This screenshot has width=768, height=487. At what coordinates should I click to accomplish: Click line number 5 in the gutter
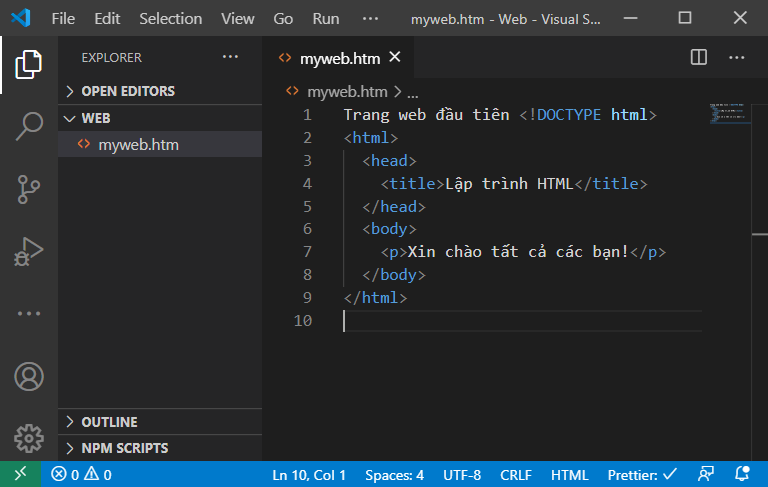click(x=307, y=206)
